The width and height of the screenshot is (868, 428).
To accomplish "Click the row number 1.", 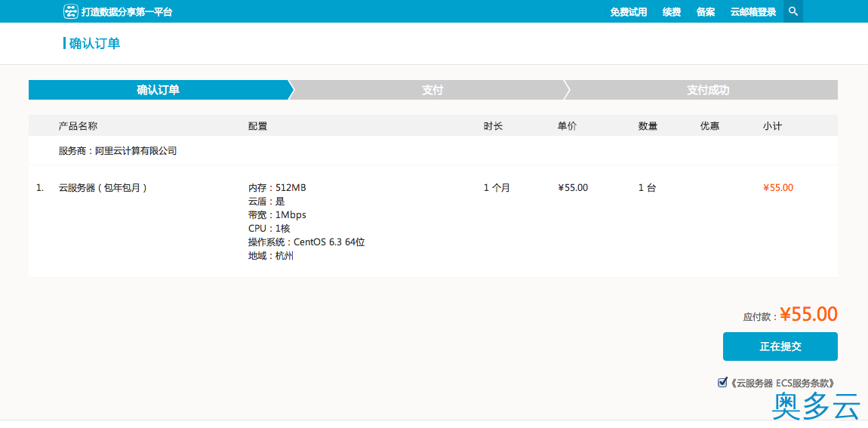I will [x=40, y=188].
